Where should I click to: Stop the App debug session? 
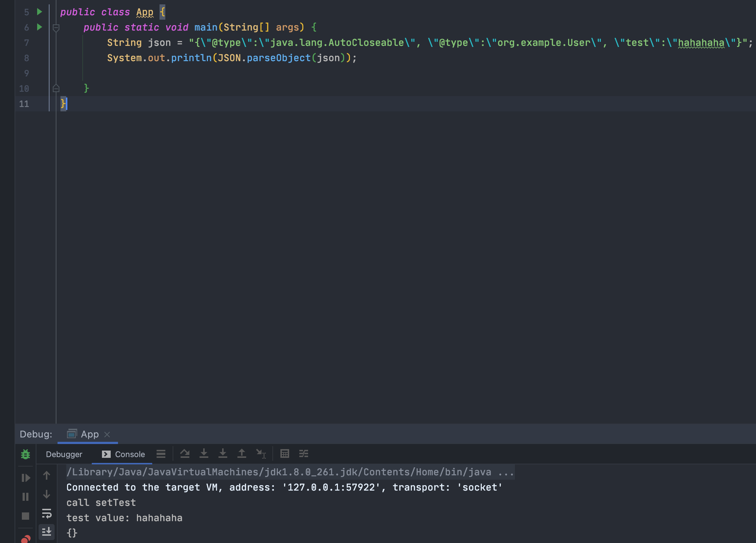[25, 516]
